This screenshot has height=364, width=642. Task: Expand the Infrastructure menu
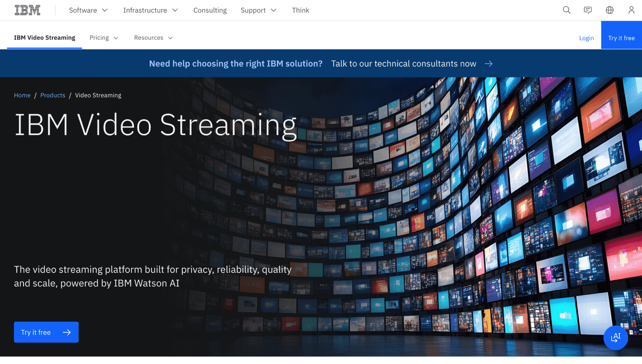150,10
